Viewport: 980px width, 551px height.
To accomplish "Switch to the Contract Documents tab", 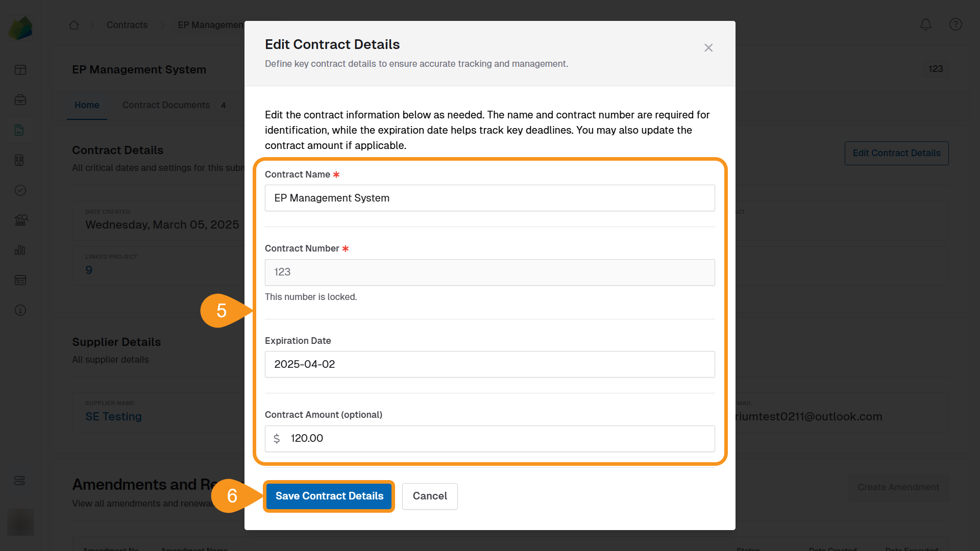I will coord(166,105).
